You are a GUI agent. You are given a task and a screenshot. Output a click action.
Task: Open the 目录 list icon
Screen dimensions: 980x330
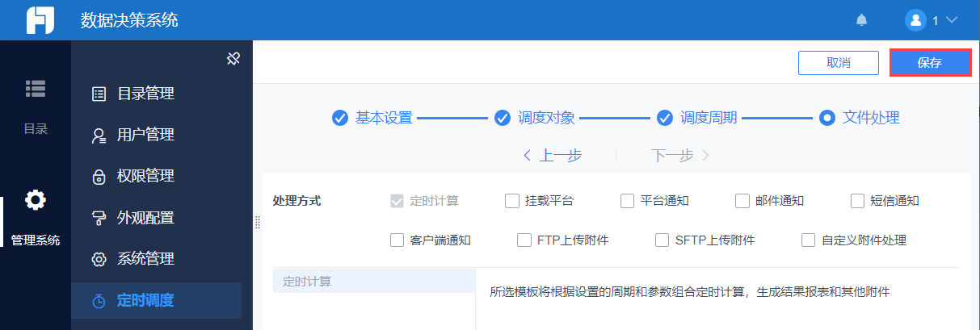click(x=35, y=89)
